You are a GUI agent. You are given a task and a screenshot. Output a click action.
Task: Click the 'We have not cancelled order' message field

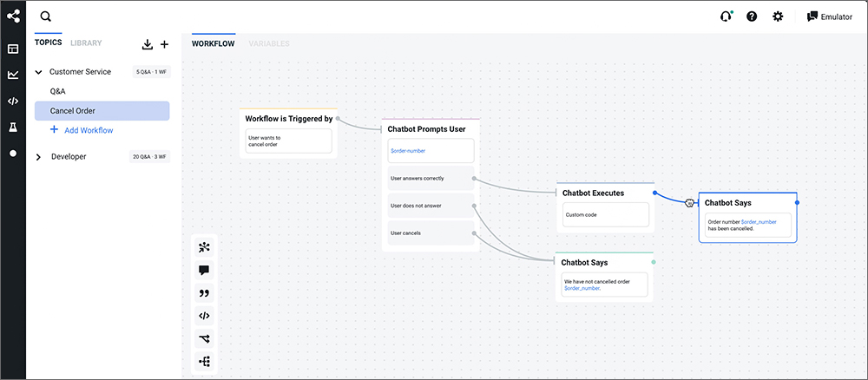[x=604, y=285]
